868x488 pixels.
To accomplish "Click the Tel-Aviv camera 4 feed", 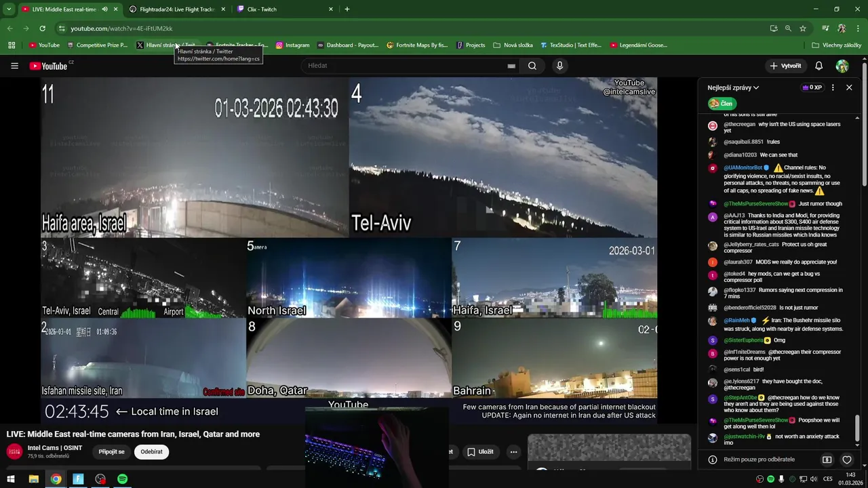I will coord(503,157).
